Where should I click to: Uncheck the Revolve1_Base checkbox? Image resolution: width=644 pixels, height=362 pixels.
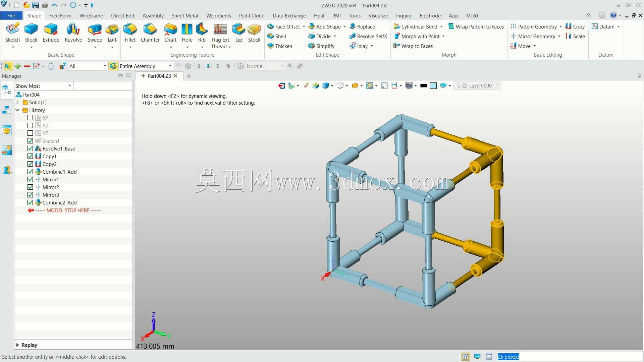click(x=30, y=148)
